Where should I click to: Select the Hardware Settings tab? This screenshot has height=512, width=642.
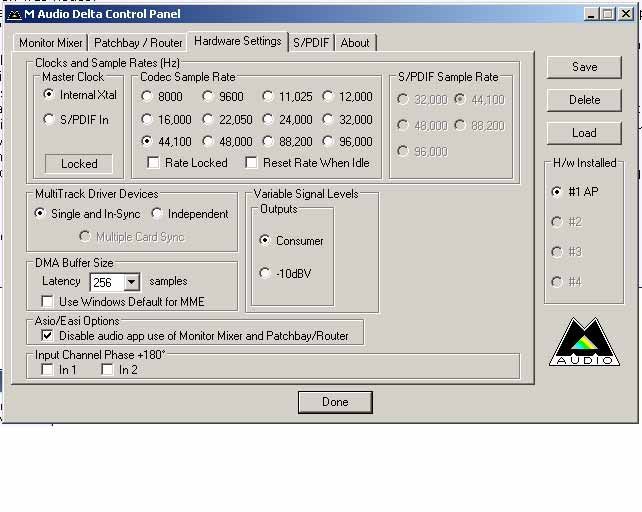(x=237, y=41)
